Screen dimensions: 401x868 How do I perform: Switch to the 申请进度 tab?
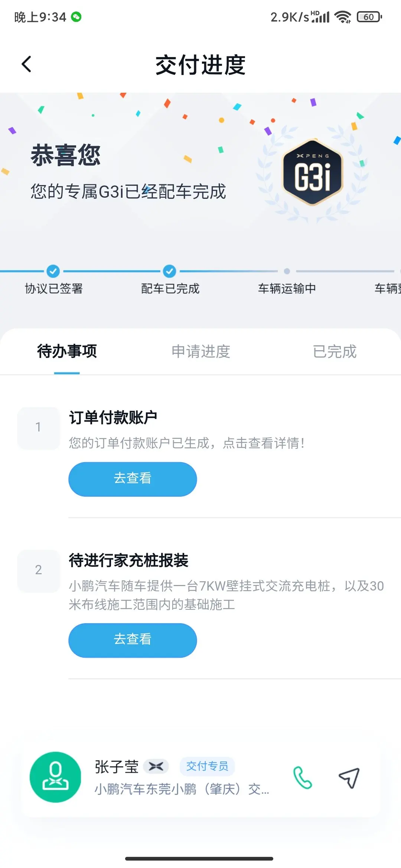(200, 352)
